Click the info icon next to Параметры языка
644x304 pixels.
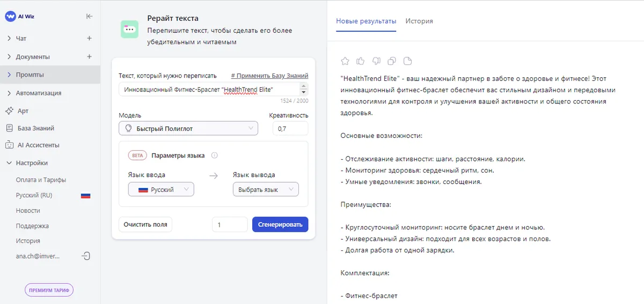(214, 155)
